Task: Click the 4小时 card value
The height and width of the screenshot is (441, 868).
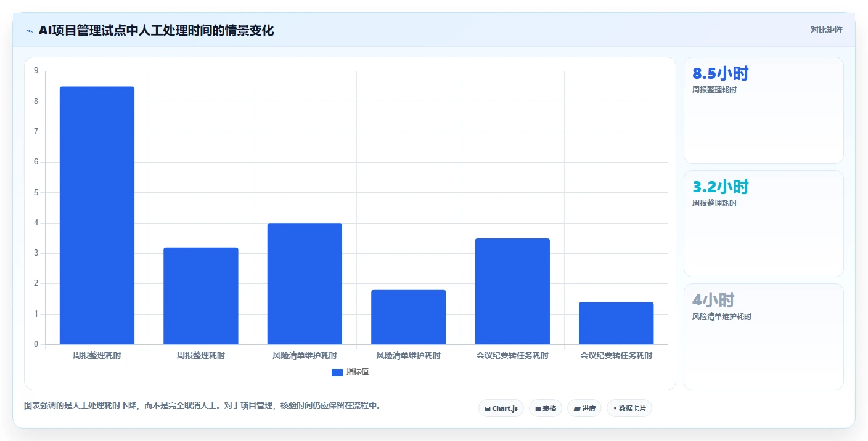Action: (x=713, y=300)
